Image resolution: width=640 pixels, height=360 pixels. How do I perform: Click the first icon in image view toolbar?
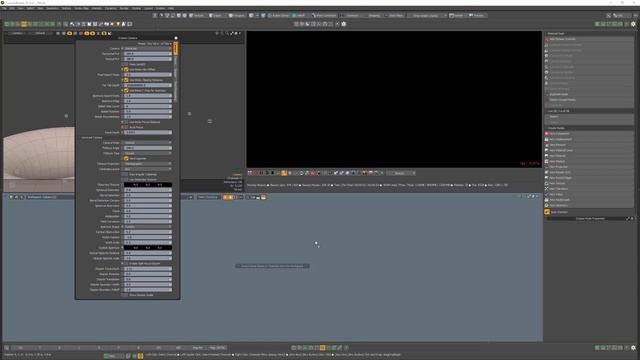click(250, 173)
